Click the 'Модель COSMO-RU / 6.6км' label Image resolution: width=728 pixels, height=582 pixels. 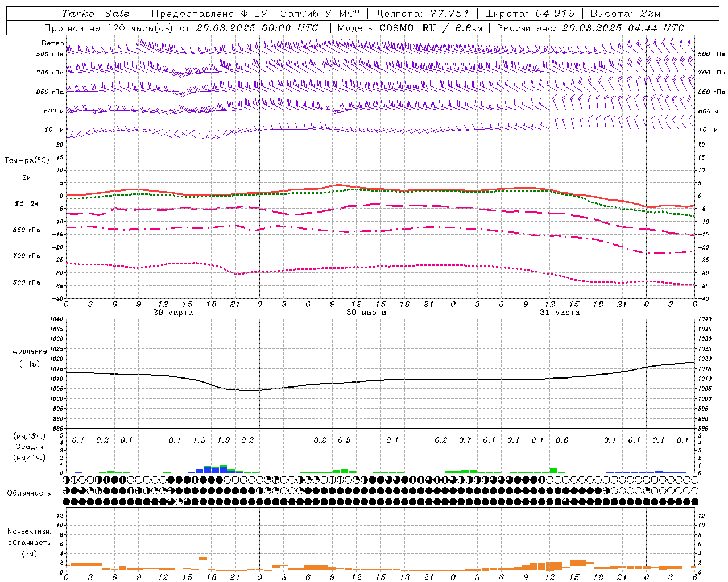point(410,28)
